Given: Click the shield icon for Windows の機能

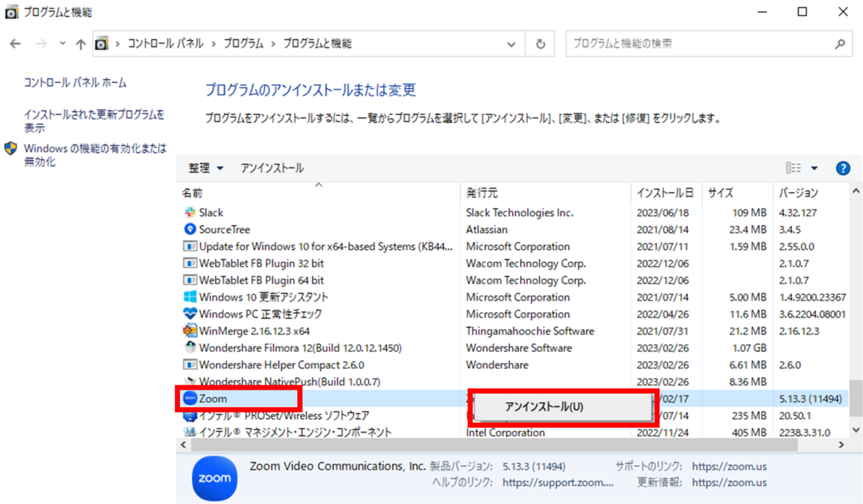Looking at the screenshot, I should click(11, 149).
